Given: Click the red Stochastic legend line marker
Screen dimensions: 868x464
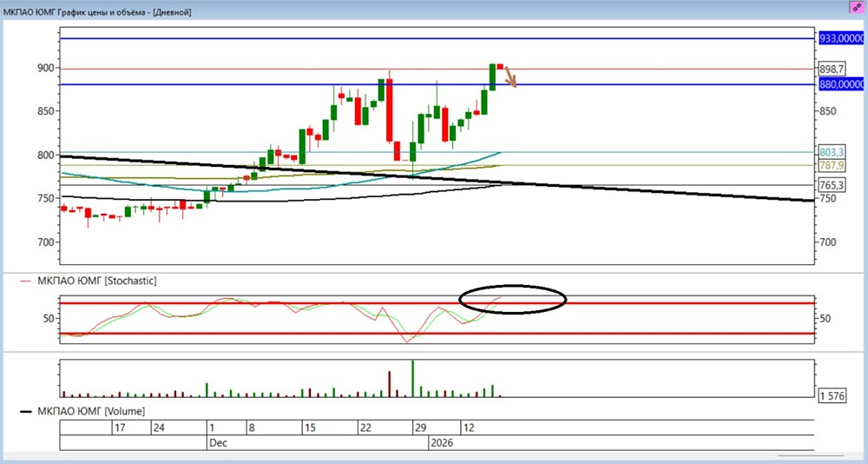Looking at the screenshot, I should 25,281.
